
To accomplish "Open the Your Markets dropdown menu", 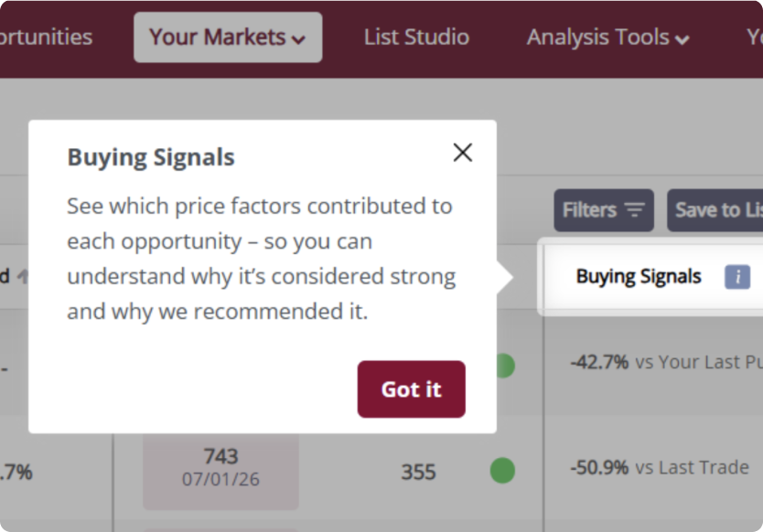I will click(227, 37).
